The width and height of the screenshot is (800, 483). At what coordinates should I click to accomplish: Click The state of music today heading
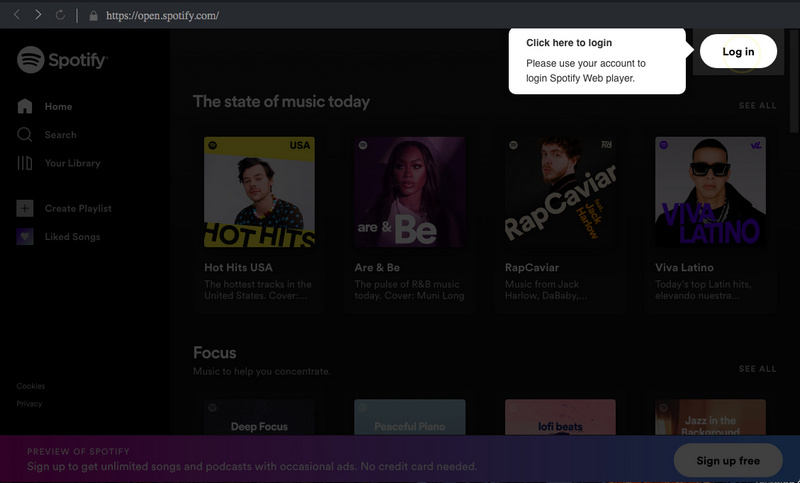point(281,101)
